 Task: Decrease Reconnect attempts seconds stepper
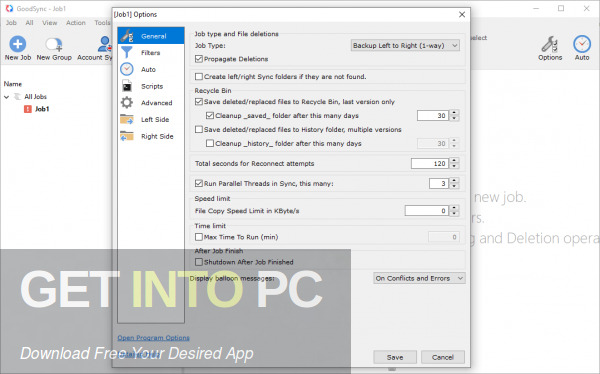click(x=454, y=166)
